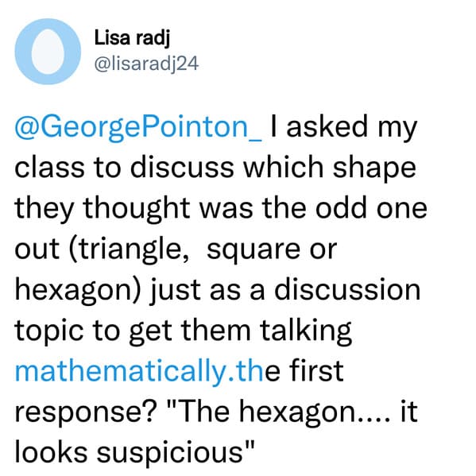Open the @GeorgePointon_ mention link
This screenshot has height=476, width=476.
[138, 127]
